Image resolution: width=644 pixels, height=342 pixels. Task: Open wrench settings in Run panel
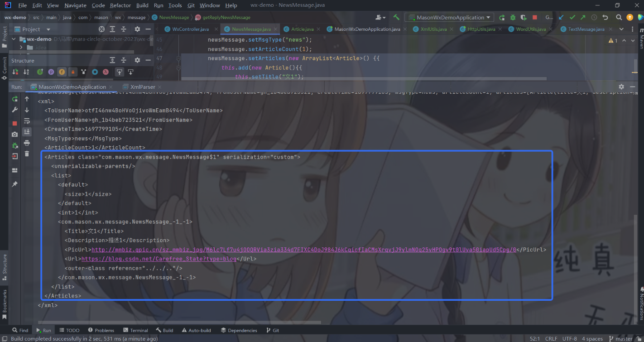click(15, 110)
